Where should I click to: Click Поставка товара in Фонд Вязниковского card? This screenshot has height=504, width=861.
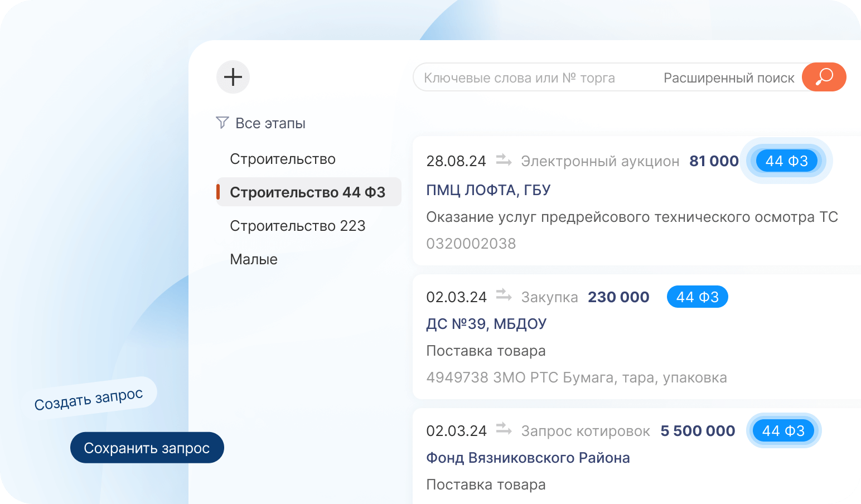tap(486, 484)
